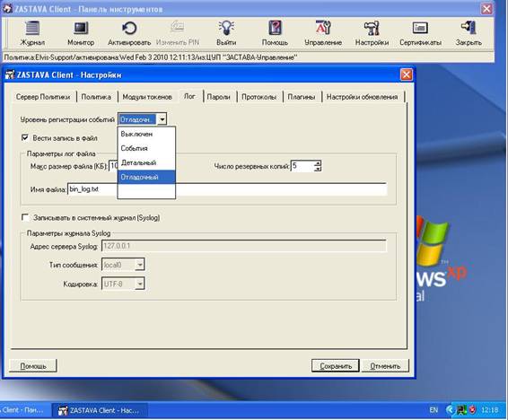Click the Помощь button in settings dialog

coord(33,366)
